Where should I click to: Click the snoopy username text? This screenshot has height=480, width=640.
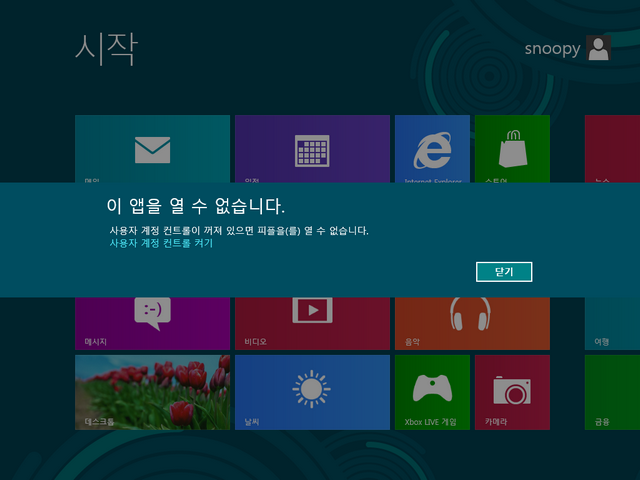pyautogui.click(x=552, y=49)
